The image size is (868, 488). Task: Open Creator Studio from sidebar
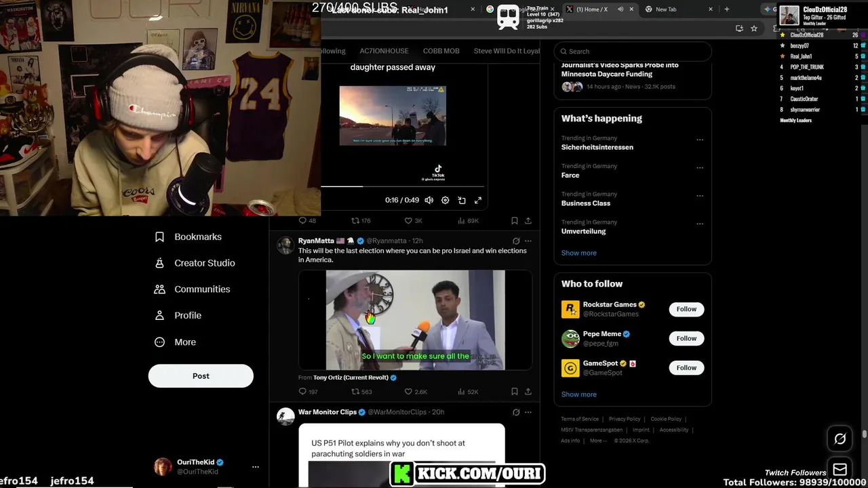tap(195, 263)
